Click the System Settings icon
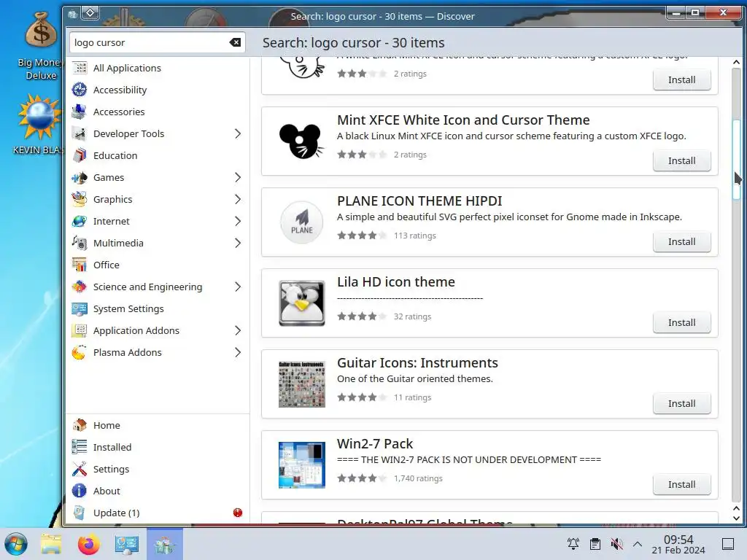Viewport: 747px width, 560px height. pyautogui.click(x=79, y=309)
